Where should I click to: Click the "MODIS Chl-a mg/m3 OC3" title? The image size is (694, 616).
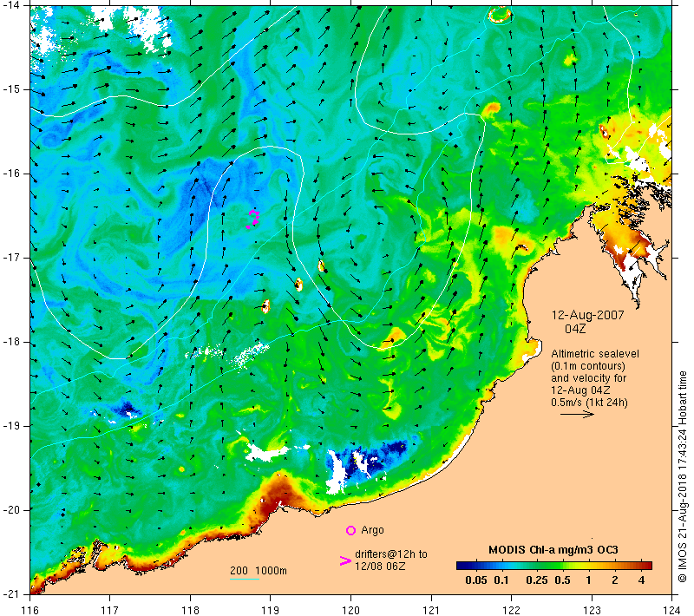click(x=553, y=550)
